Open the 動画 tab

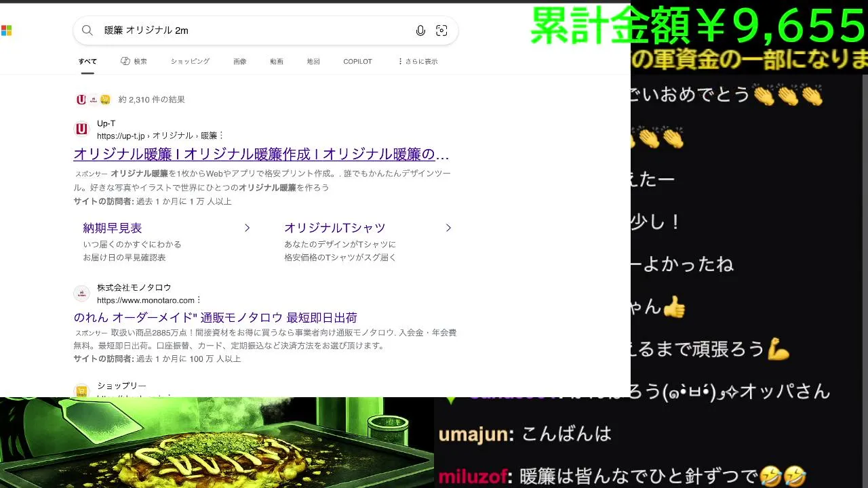277,61
